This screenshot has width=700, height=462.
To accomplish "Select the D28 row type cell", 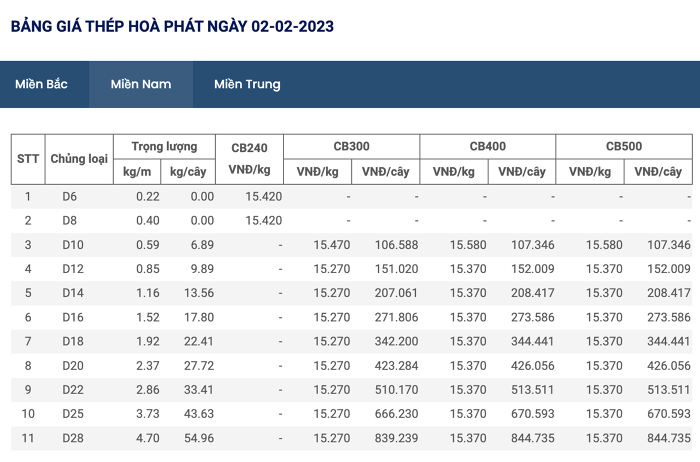I will point(73,438).
